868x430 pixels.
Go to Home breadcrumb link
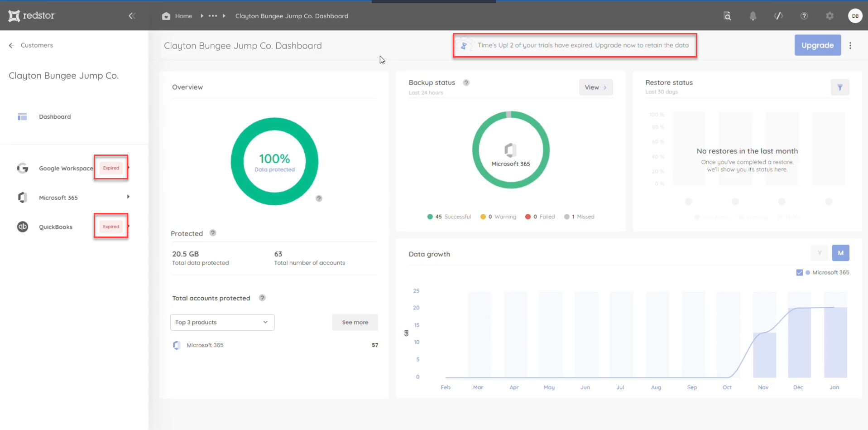[183, 16]
